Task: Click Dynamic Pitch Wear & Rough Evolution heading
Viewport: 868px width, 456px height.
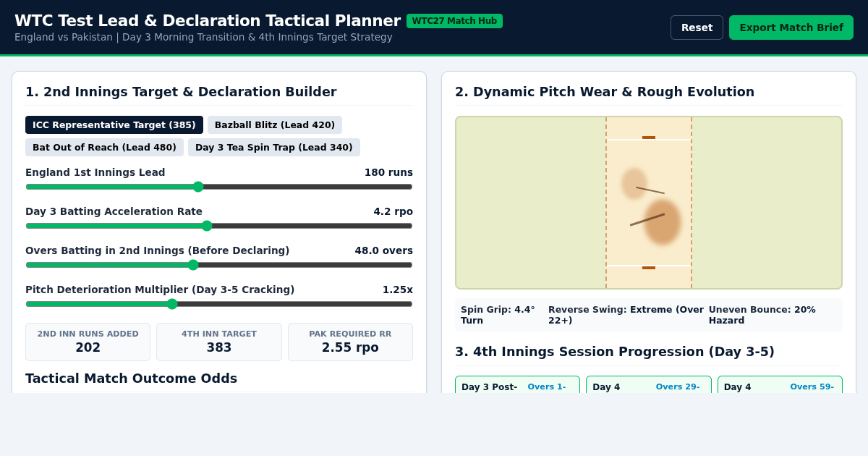Action: point(605,92)
